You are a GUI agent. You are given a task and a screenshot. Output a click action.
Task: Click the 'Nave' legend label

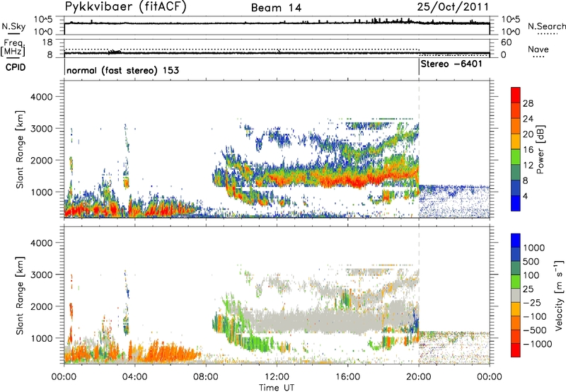(x=538, y=50)
